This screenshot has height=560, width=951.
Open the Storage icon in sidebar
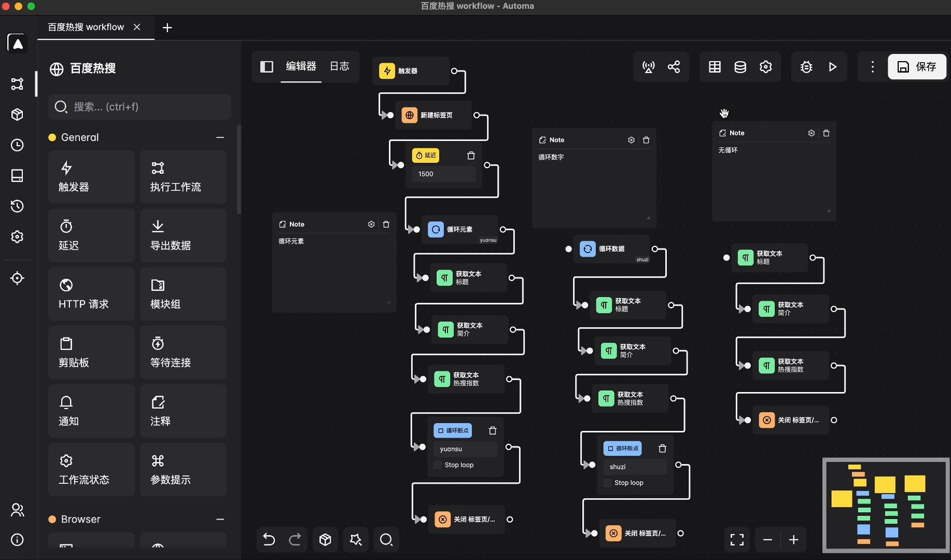point(17,175)
